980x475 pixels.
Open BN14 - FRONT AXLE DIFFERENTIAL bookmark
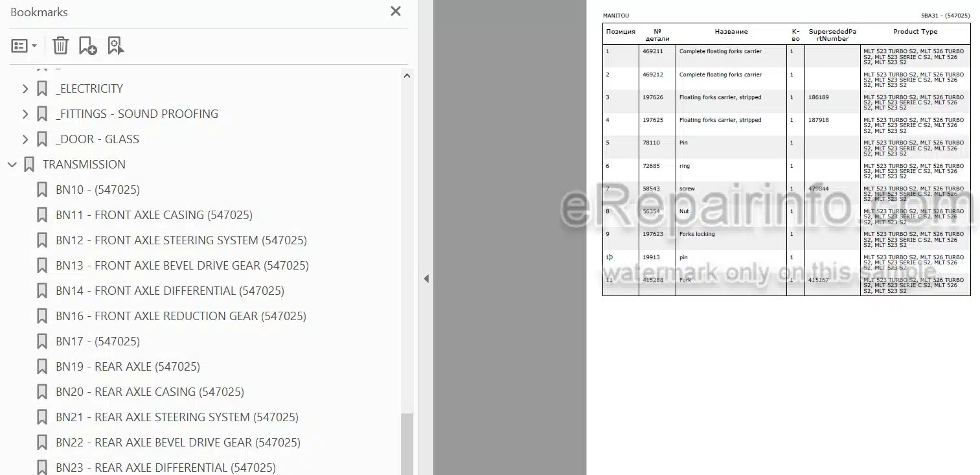click(170, 291)
